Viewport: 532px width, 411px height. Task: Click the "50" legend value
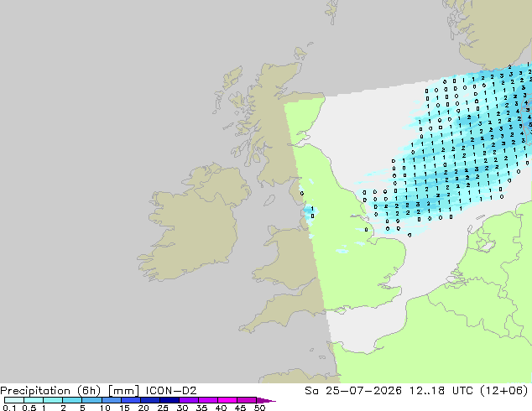(259, 408)
